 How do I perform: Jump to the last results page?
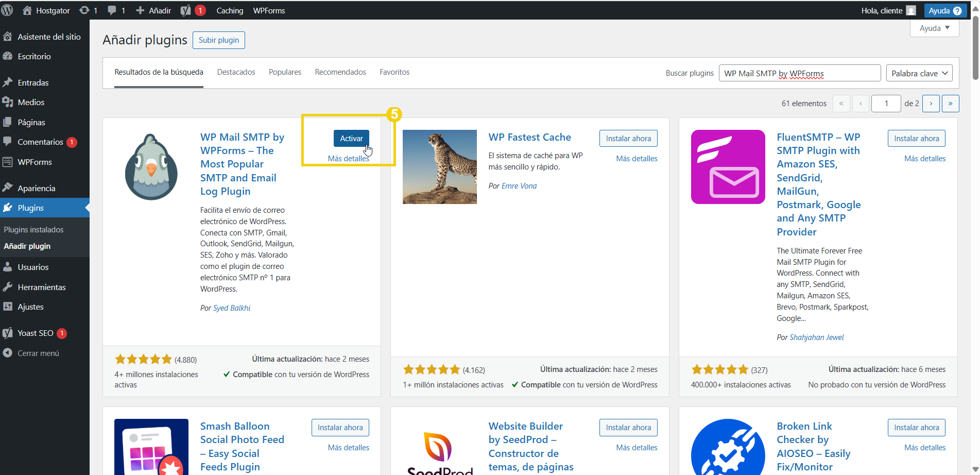point(951,104)
